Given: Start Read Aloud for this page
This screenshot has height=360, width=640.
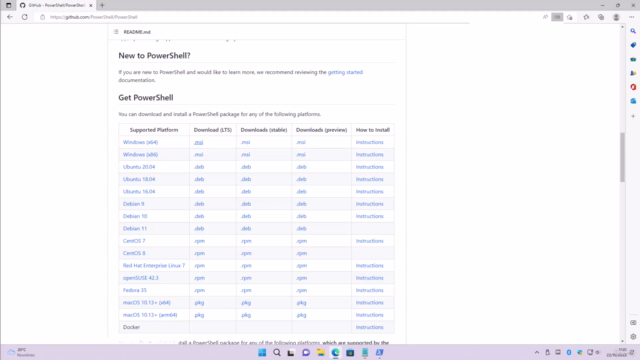Looking at the screenshot, I should (x=545, y=17).
